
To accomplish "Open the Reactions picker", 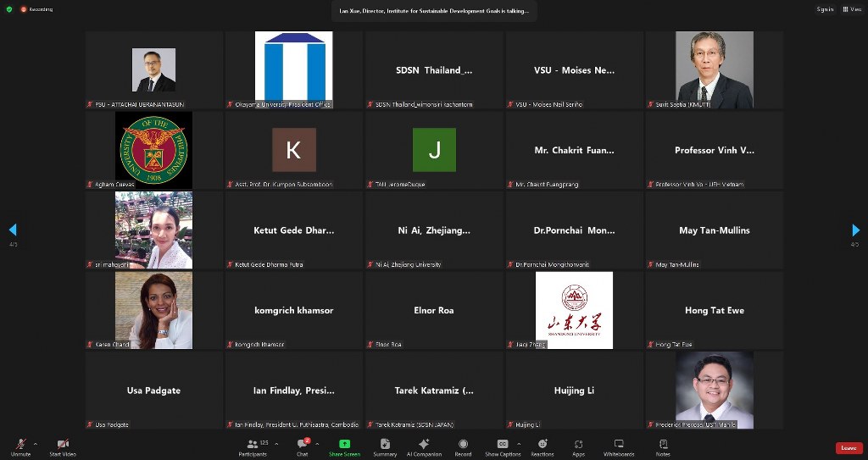I will pos(542,446).
